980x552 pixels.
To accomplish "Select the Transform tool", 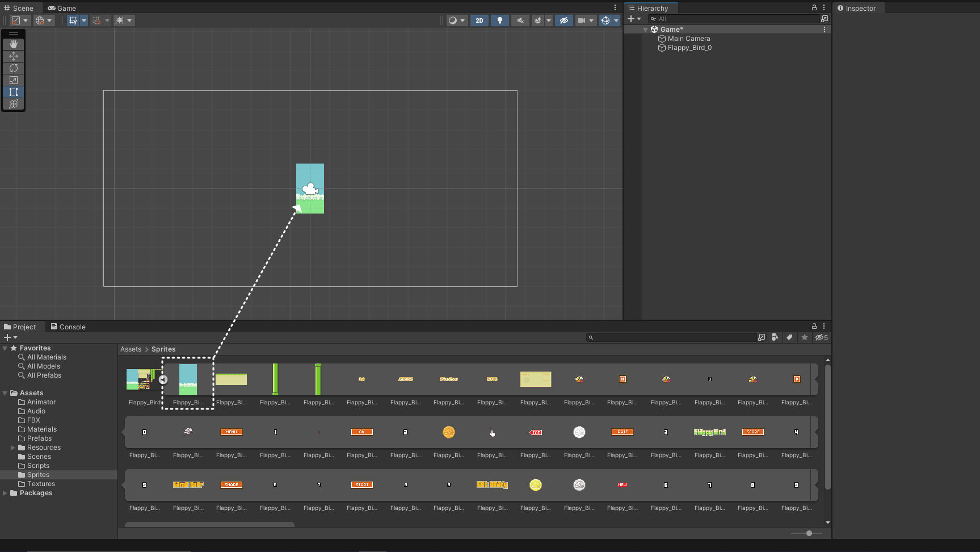I will tap(14, 104).
